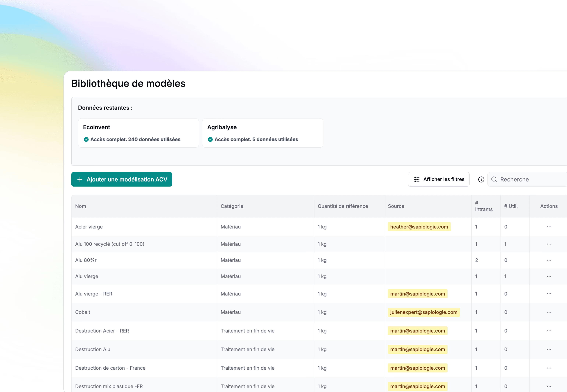567x392 pixels.
Task: Sort by the Catégorie column header
Action: tap(232, 206)
